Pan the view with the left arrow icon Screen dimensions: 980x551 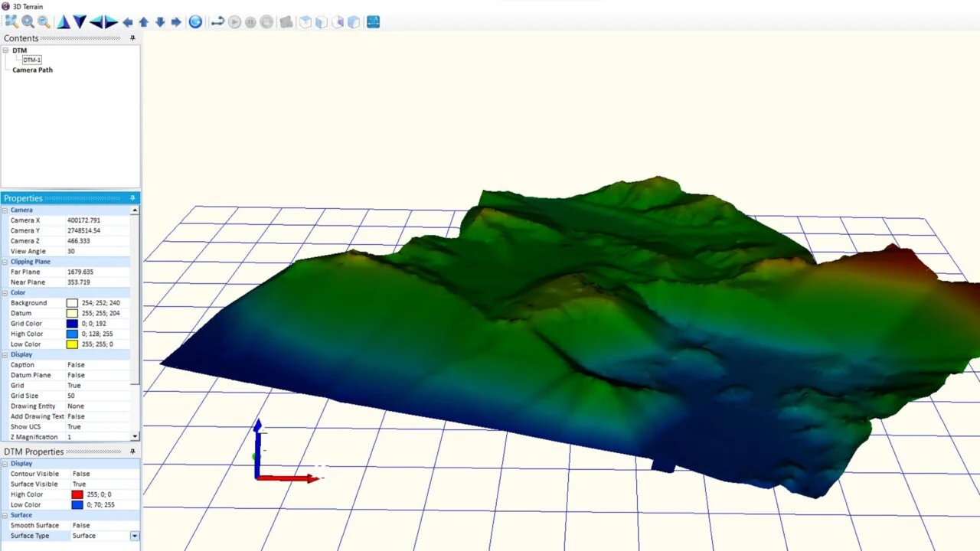[x=128, y=22]
